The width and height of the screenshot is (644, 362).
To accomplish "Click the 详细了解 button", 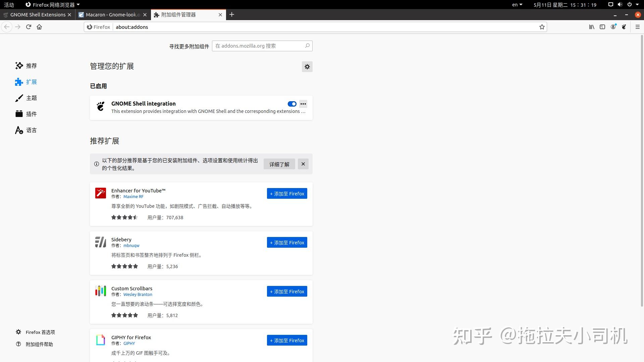I will click(x=279, y=164).
